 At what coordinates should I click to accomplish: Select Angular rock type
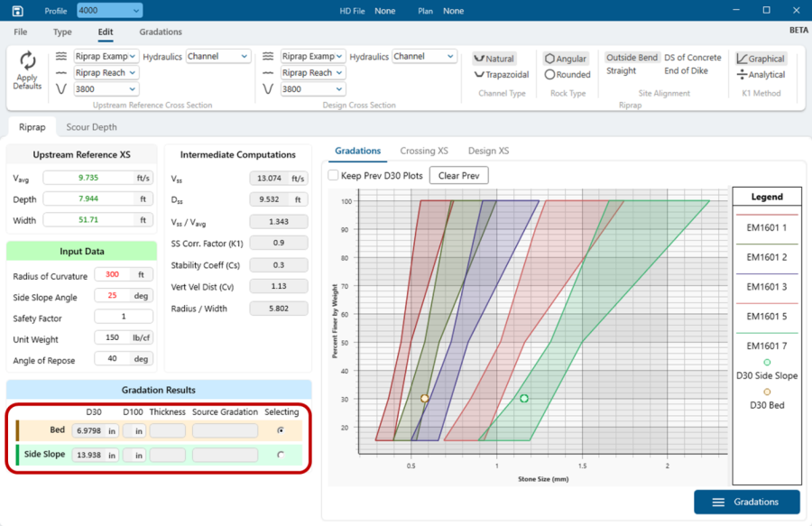pos(567,59)
